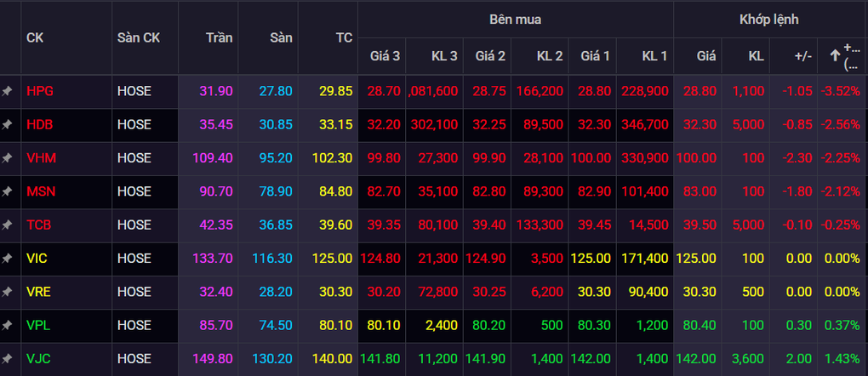Click HPG Giá 2 bid 28.75
Screen dimensions: 868x376
488,91
